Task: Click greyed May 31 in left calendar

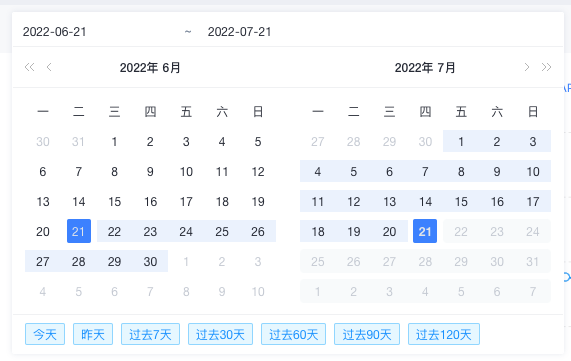Action: (x=79, y=141)
